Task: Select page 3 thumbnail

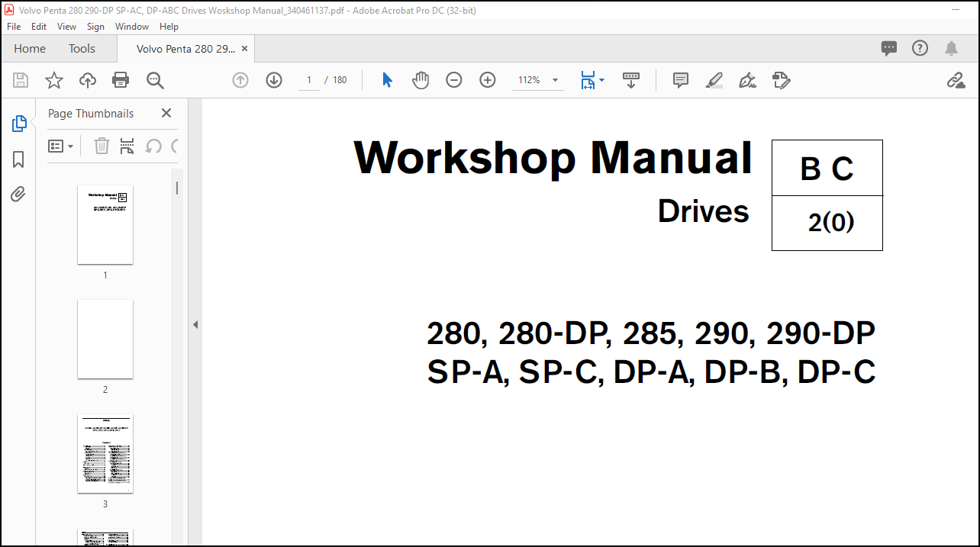Action: click(x=105, y=453)
